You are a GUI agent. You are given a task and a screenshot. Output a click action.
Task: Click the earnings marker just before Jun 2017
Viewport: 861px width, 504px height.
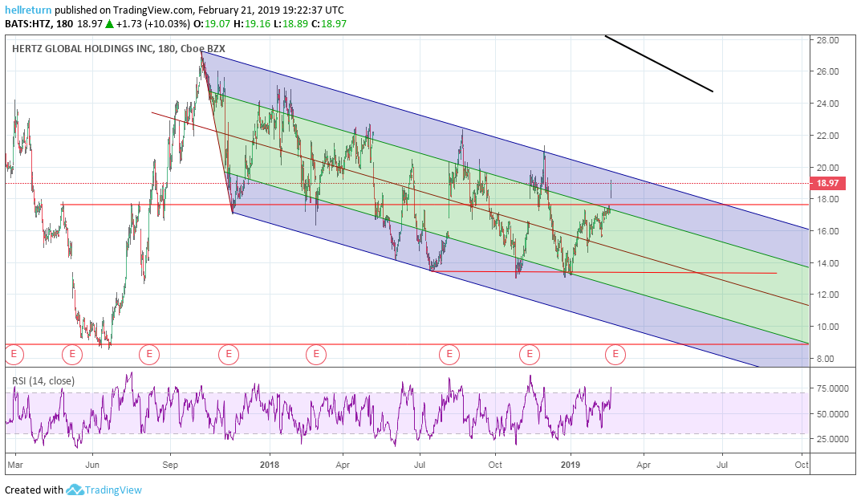[72, 354]
